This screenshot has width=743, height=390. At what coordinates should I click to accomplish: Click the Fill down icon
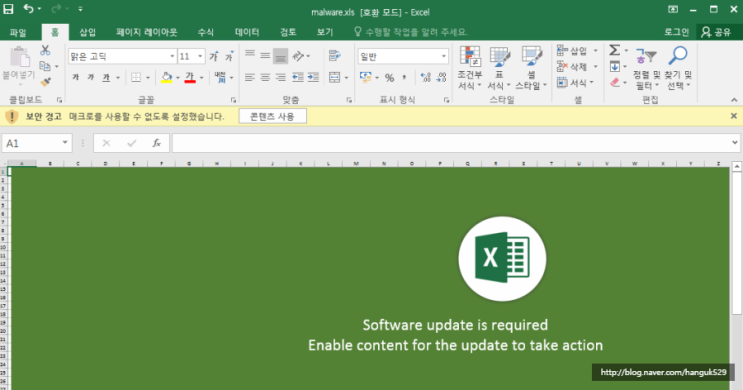tap(615, 66)
